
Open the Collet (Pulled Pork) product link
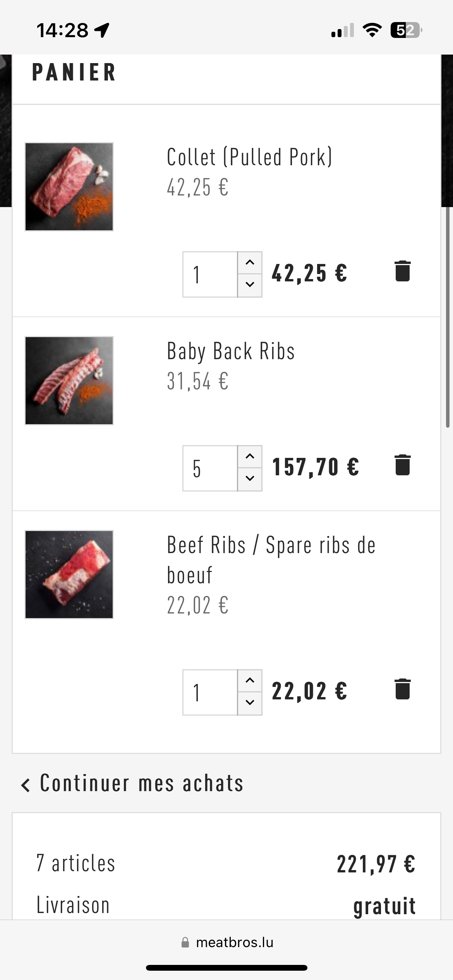[x=249, y=157]
